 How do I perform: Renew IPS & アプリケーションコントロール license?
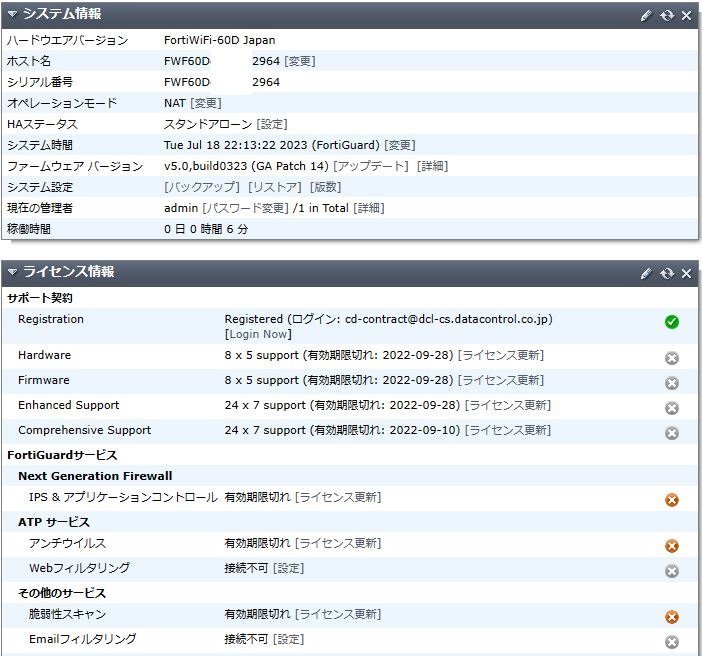(x=338, y=497)
